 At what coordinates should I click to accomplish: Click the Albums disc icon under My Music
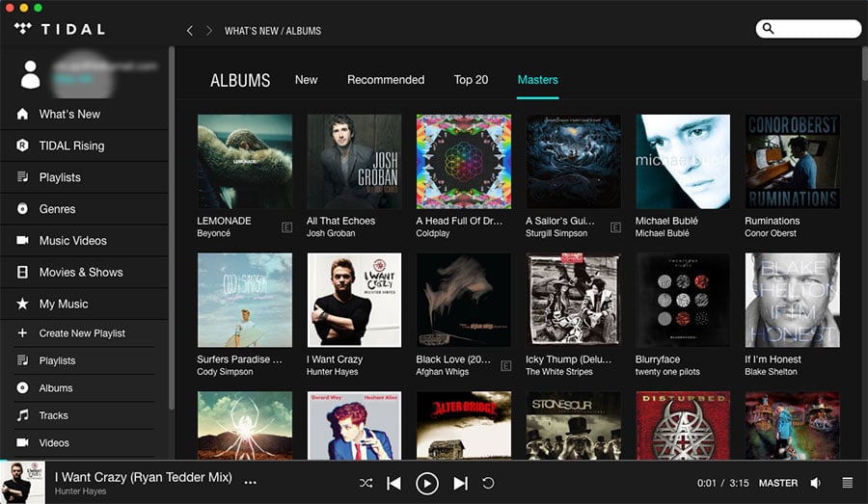[22, 387]
